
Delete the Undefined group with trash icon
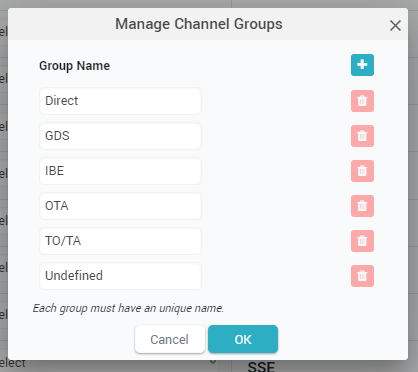pyautogui.click(x=362, y=276)
